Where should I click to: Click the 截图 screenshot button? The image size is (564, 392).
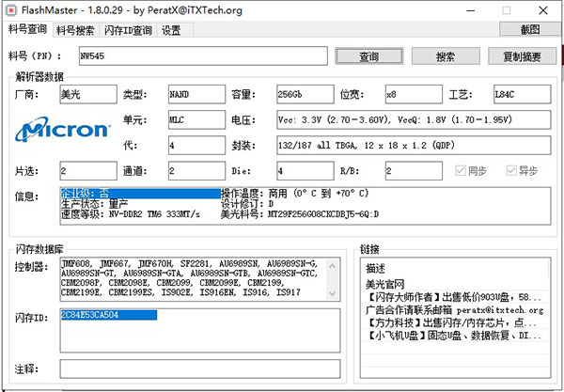[530, 29]
